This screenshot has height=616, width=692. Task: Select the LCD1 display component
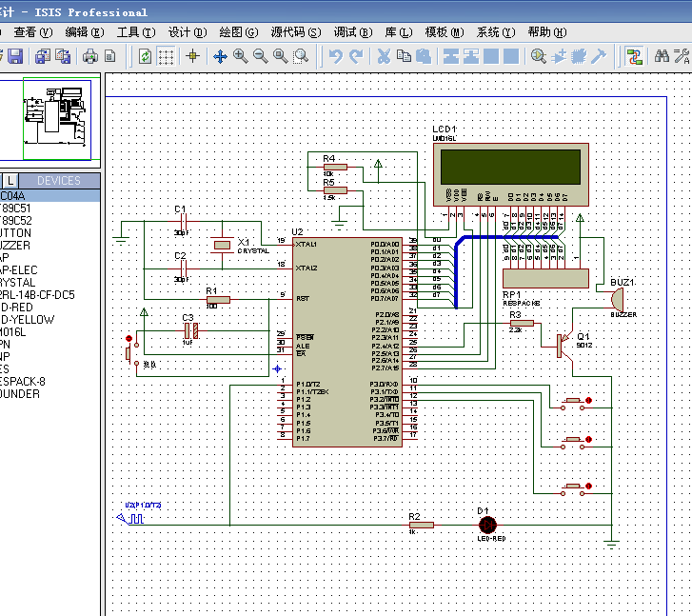pos(510,174)
